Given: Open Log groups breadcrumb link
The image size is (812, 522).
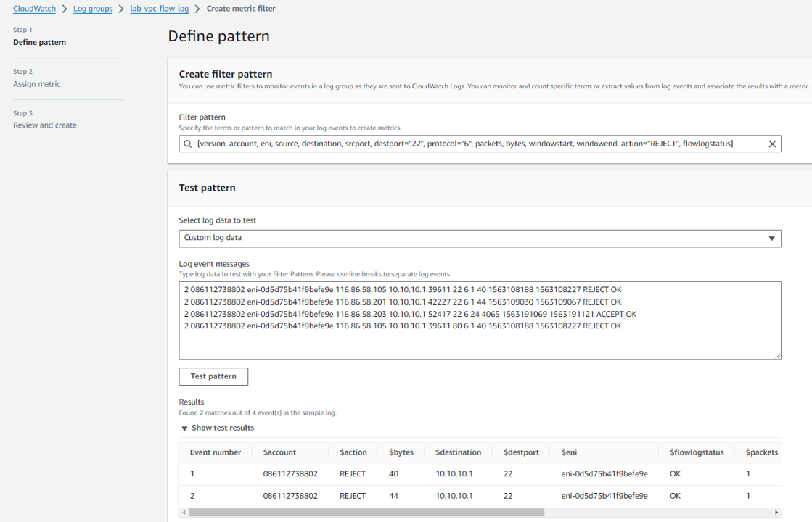Looking at the screenshot, I should 93,9.
